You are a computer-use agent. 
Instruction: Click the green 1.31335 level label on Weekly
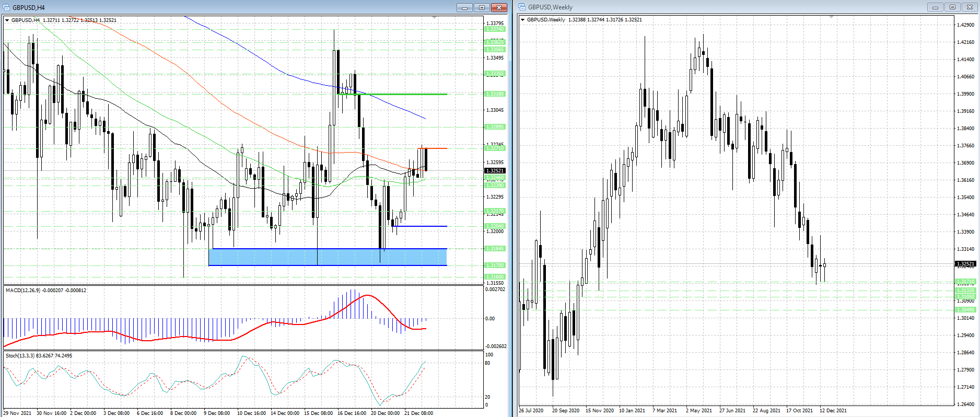coord(965,291)
